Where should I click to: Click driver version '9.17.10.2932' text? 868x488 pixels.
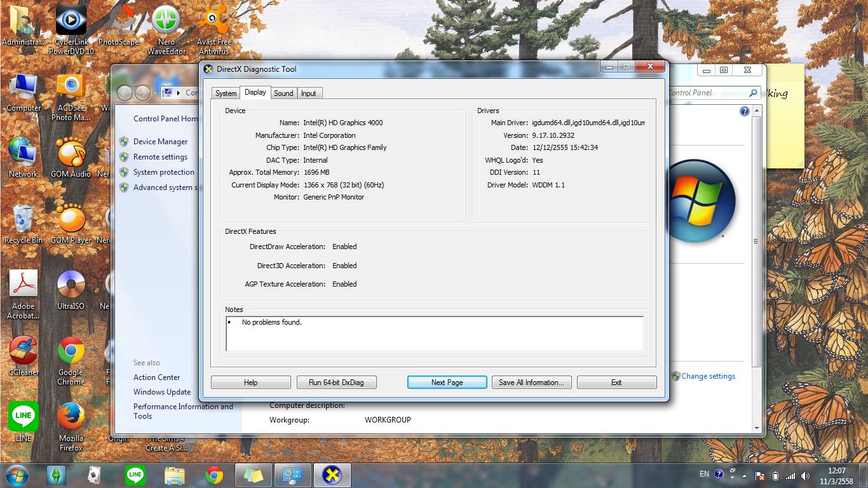pyautogui.click(x=553, y=135)
